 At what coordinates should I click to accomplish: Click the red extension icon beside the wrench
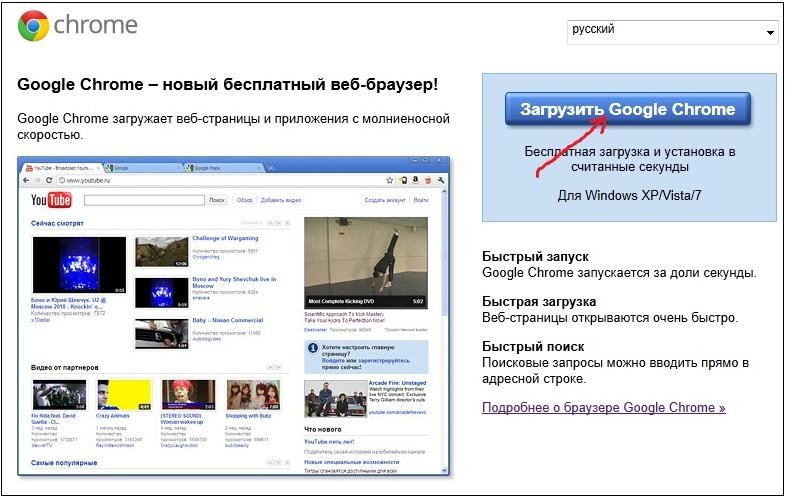(x=428, y=180)
